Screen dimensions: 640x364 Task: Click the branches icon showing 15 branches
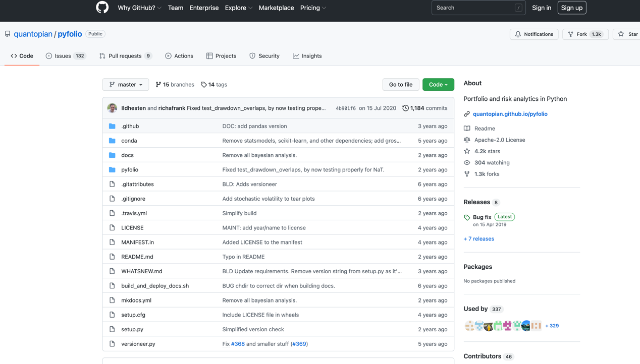[x=158, y=85]
